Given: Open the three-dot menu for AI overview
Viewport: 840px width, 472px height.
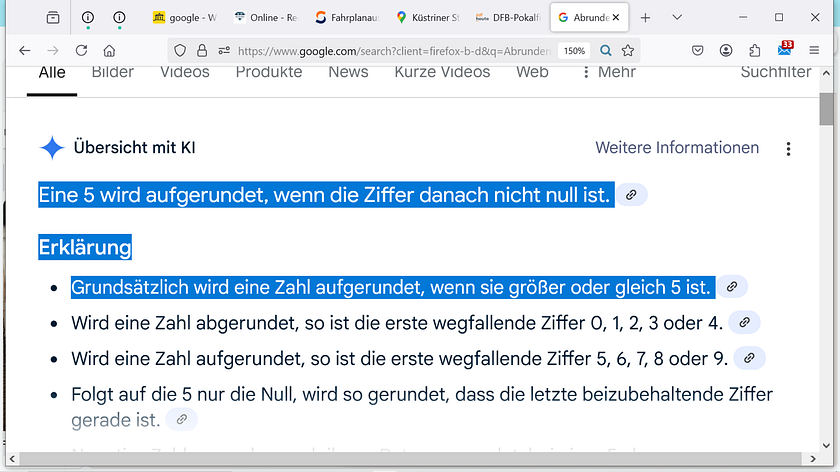Looking at the screenshot, I should 788,149.
